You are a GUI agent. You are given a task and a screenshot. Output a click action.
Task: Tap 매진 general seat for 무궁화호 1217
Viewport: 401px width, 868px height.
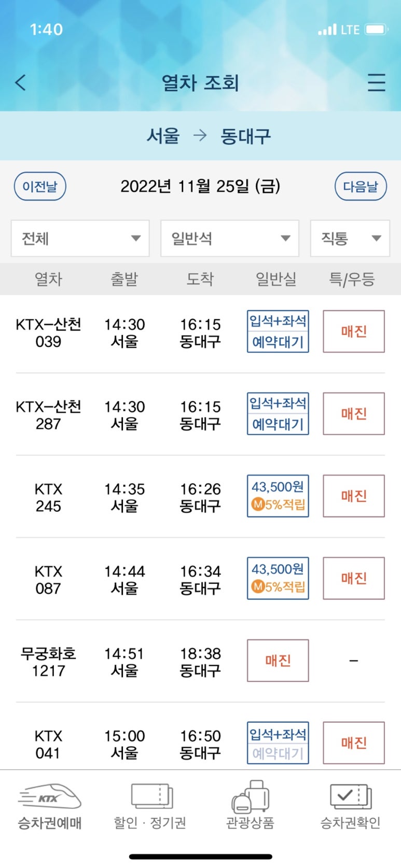click(x=278, y=661)
